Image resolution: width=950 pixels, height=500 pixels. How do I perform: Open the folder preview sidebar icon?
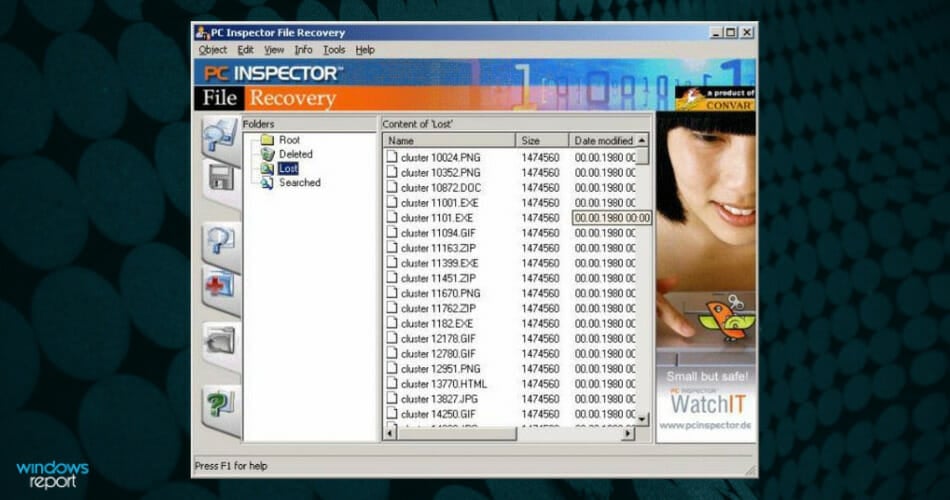pyautogui.click(x=221, y=341)
